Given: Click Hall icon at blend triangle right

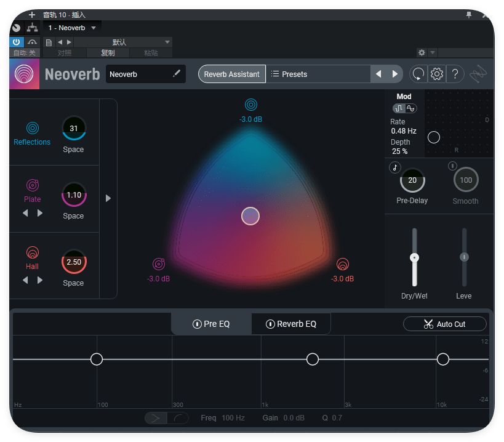Looking at the screenshot, I should click(x=343, y=264).
